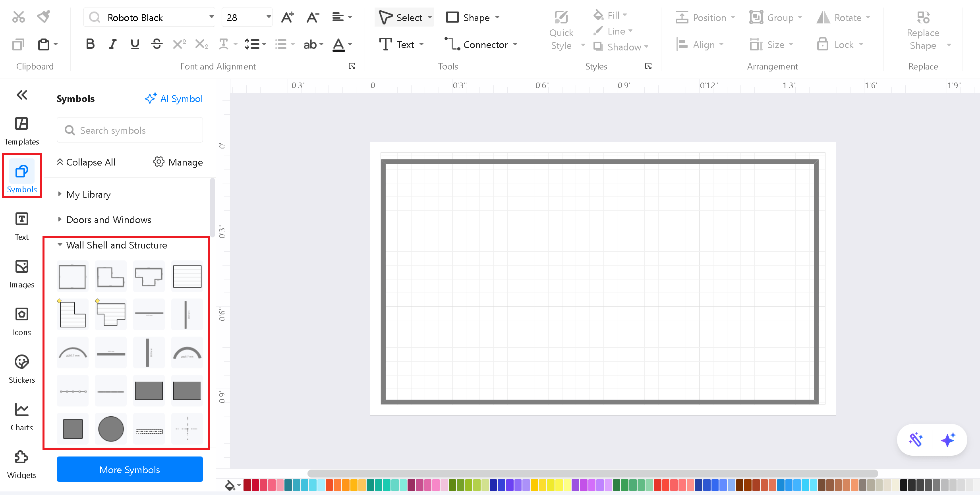Decrease font size with A- icon
This screenshot has width=980, height=495.
tap(313, 17)
